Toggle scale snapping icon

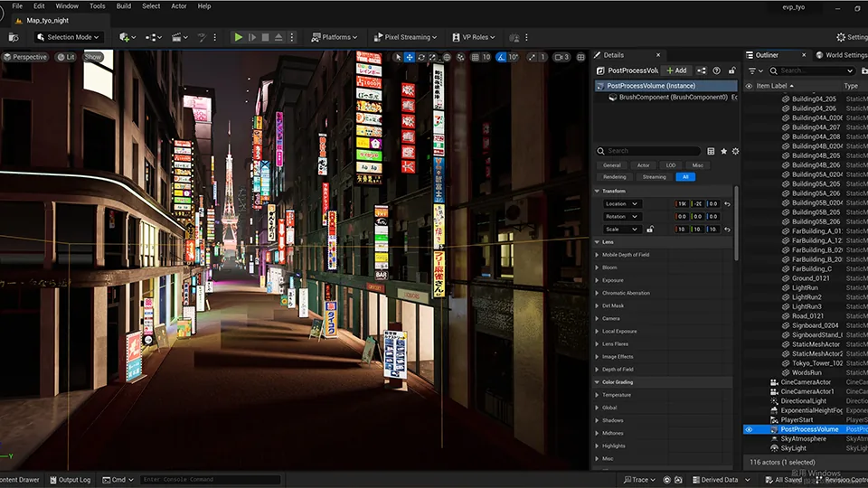pyautogui.click(x=532, y=57)
